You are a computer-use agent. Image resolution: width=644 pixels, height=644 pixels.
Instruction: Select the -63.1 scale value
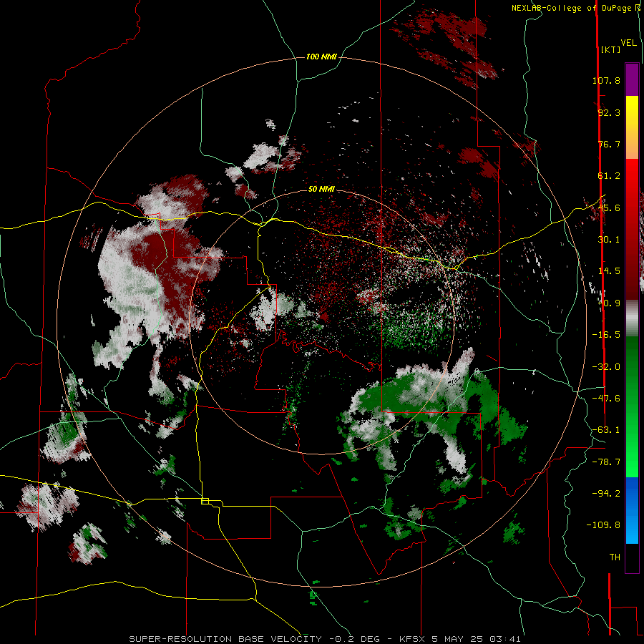(x=606, y=430)
